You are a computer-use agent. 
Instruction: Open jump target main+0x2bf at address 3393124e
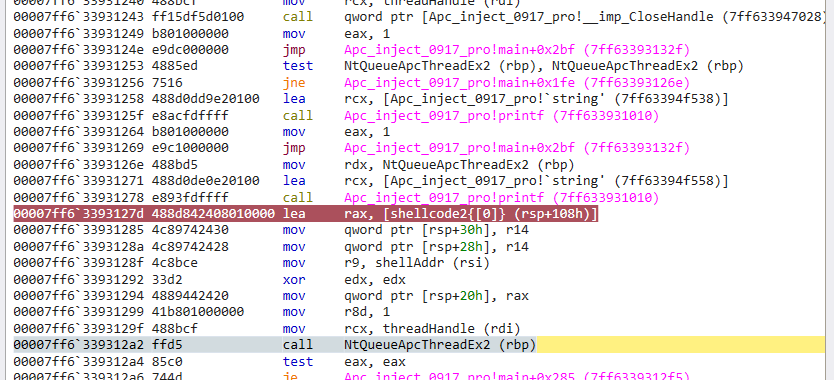click(x=517, y=50)
